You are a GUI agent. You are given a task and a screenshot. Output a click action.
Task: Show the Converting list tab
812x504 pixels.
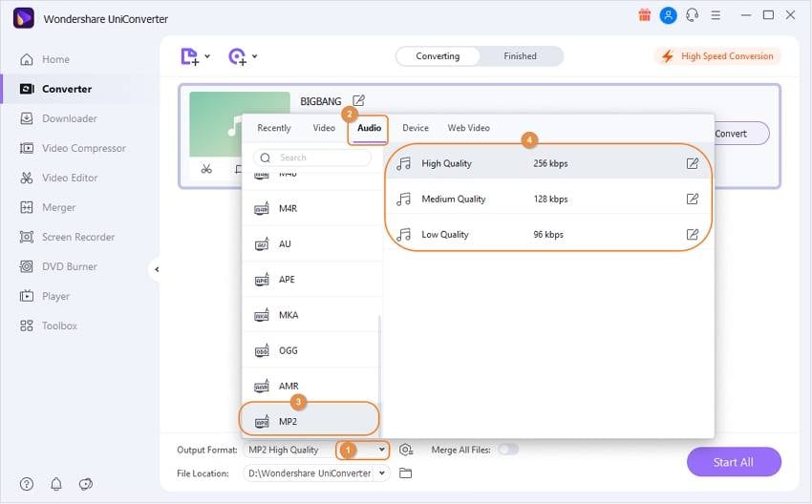[438, 56]
